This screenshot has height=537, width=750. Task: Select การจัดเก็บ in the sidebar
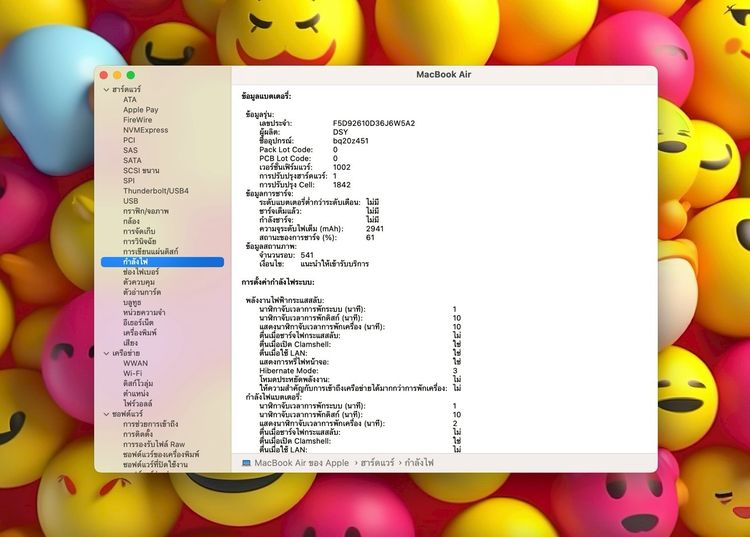click(x=139, y=231)
